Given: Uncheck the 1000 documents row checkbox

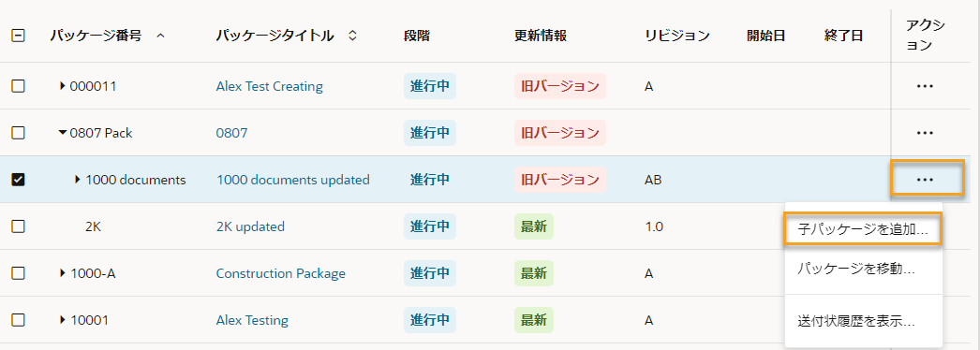Looking at the screenshot, I should click(19, 180).
